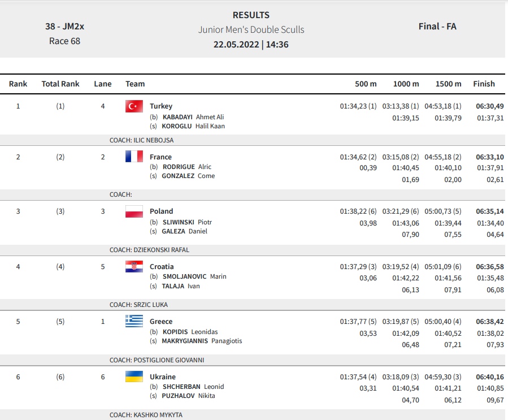Click the Poland flag icon
The image size is (508, 420).
coord(134,211)
